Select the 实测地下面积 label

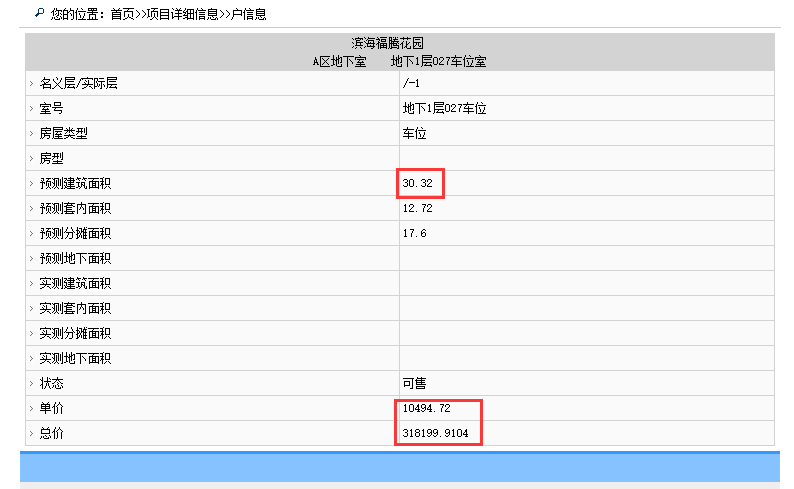click(x=75, y=358)
